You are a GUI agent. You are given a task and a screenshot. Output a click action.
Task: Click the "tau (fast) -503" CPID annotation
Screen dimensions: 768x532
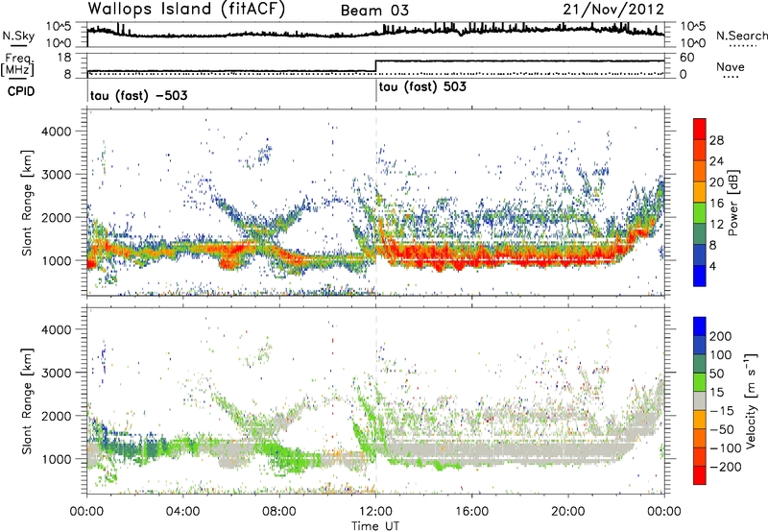pos(138,95)
